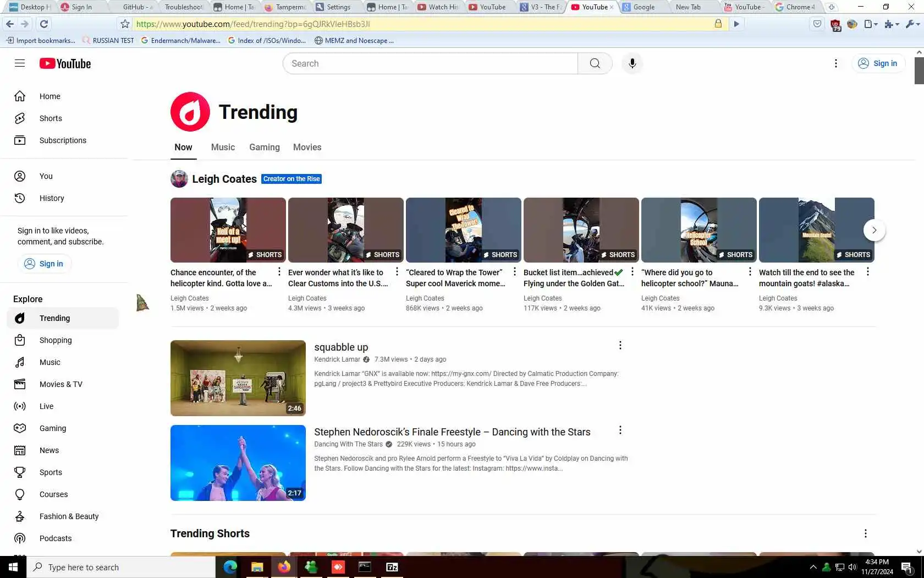Open the squabble up video title
This screenshot has height=578, width=924.
coord(341,347)
